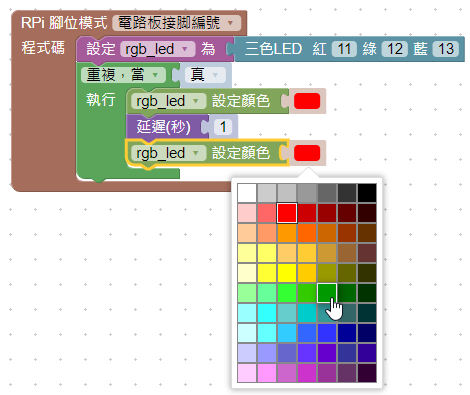Open the 真 boolean value dropdown
This screenshot has height=395, width=470.
pos(205,75)
